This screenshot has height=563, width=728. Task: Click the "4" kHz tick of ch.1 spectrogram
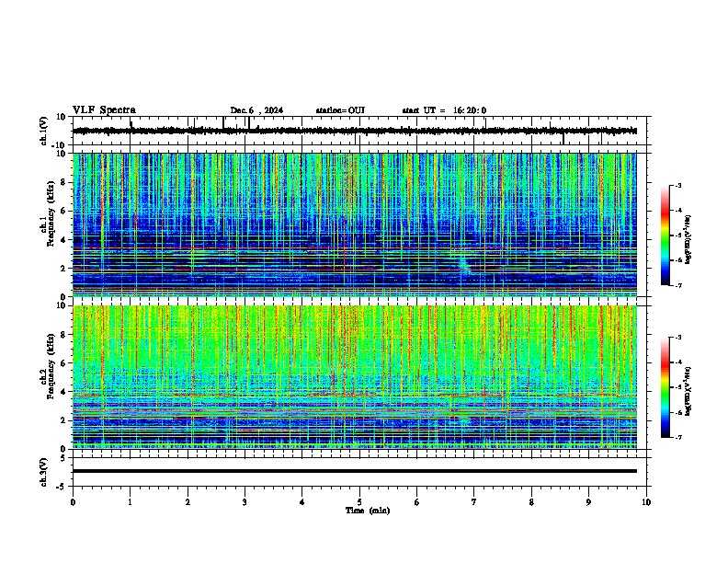coord(63,240)
